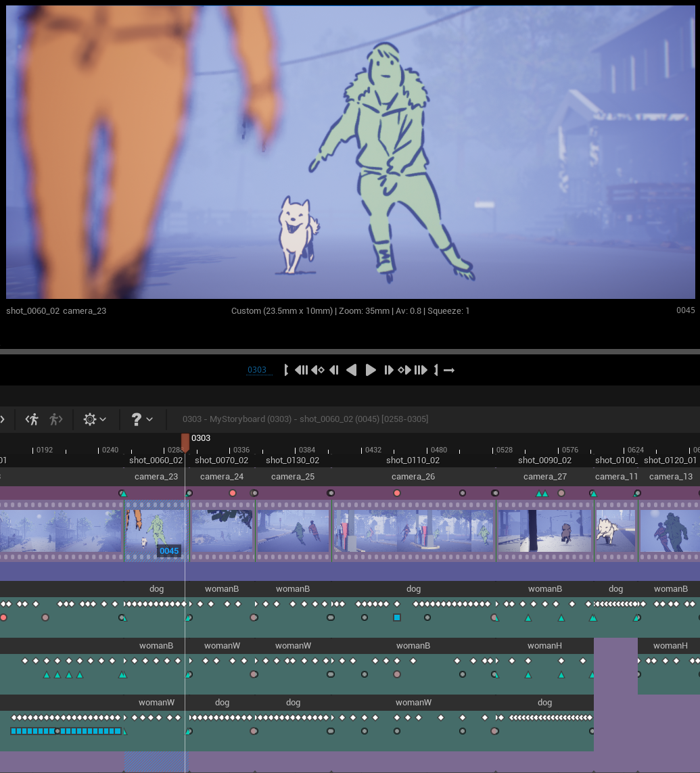The image size is (700, 773).
Task: Click the greyed next pose walking figure icon
Action: pyautogui.click(x=55, y=419)
